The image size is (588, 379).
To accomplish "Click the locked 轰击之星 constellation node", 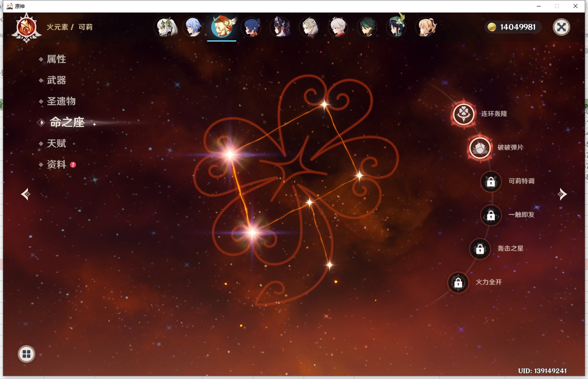I will point(480,249).
